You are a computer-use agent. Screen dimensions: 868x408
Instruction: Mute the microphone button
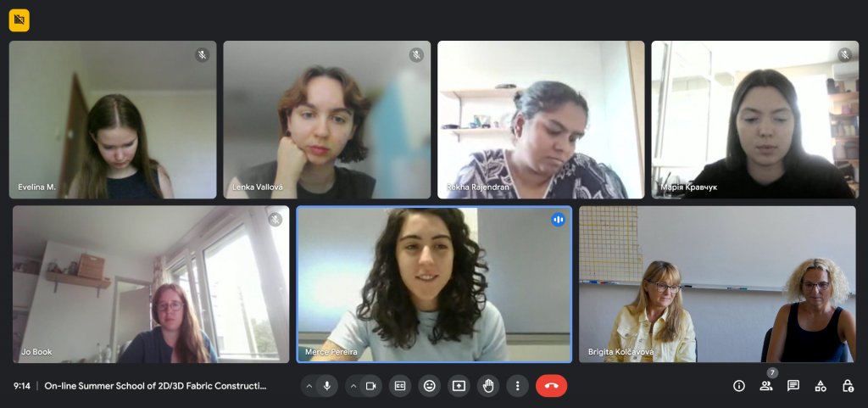click(x=327, y=386)
